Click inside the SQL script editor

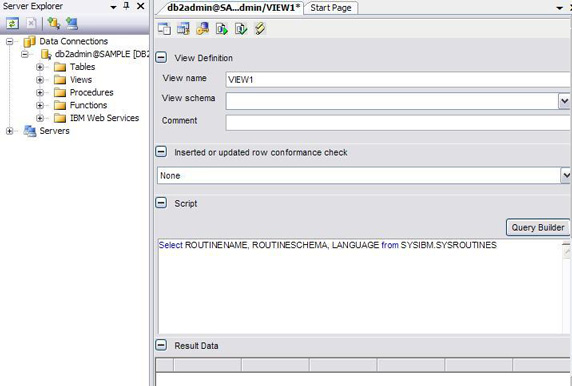pos(359,286)
